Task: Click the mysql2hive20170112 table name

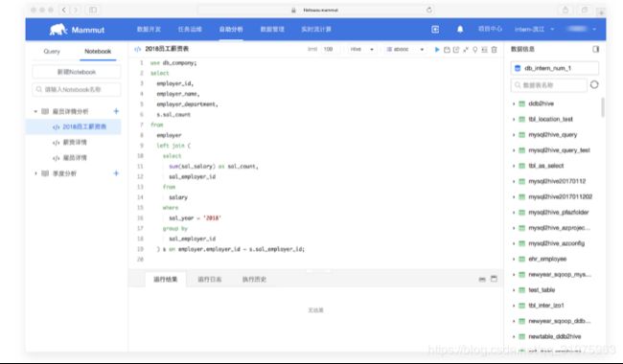Action: click(x=557, y=181)
